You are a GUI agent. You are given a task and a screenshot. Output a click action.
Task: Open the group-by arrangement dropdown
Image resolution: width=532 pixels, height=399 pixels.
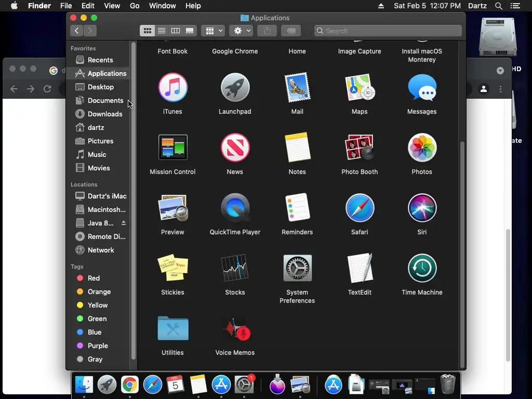[213, 31]
